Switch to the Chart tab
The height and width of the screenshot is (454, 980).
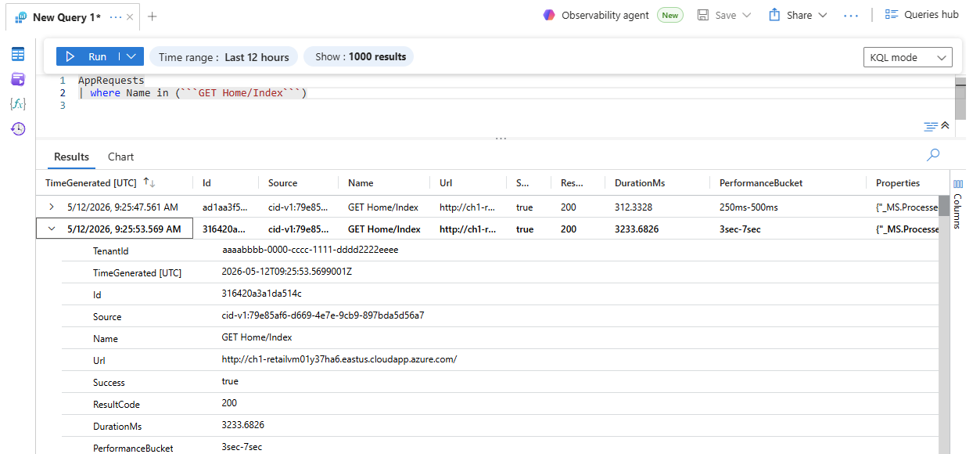coord(121,157)
